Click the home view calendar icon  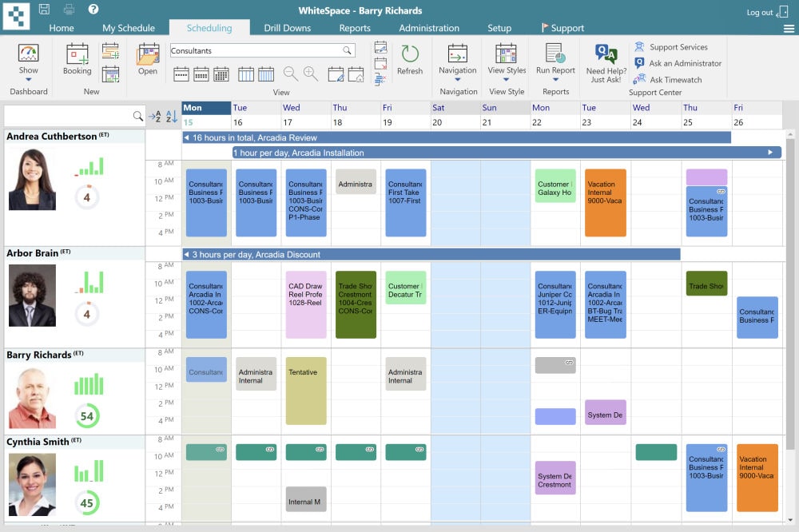(356, 74)
